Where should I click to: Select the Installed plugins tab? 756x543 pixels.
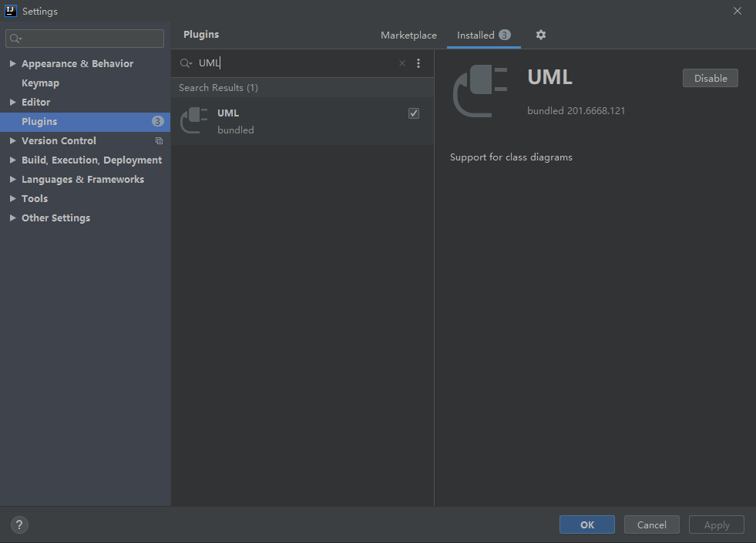pyautogui.click(x=475, y=35)
